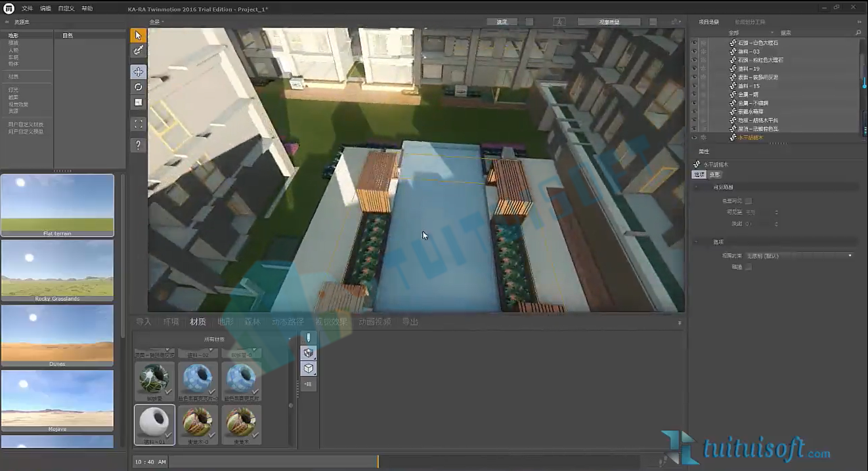Image resolution: width=868 pixels, height=471 pixels.
Task: Click the textured cube material mode icon
Action: pos(309,353)
